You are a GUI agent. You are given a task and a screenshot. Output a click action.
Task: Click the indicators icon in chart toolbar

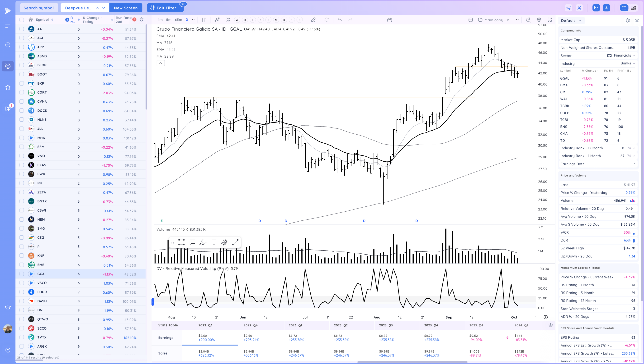(x=217, y=20)
